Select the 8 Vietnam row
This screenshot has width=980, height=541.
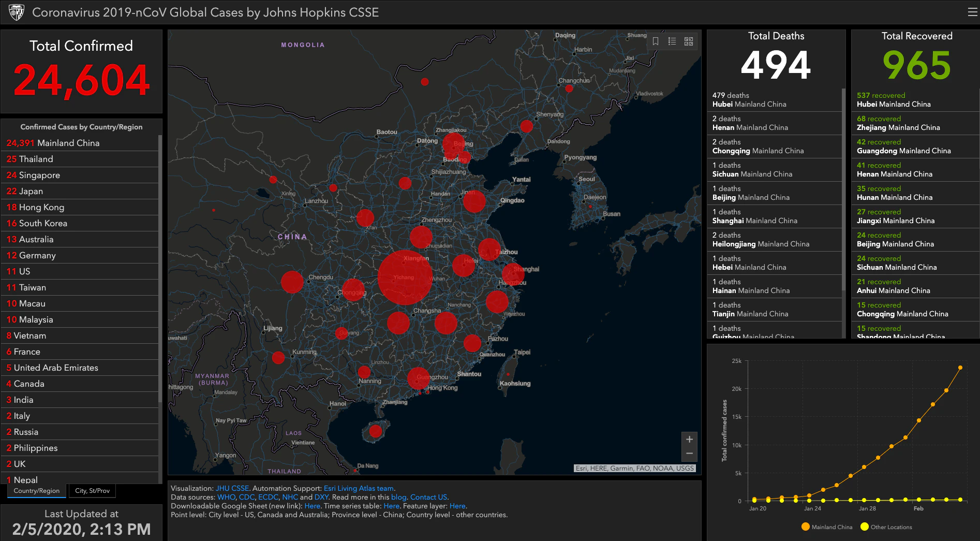[80, 335]
